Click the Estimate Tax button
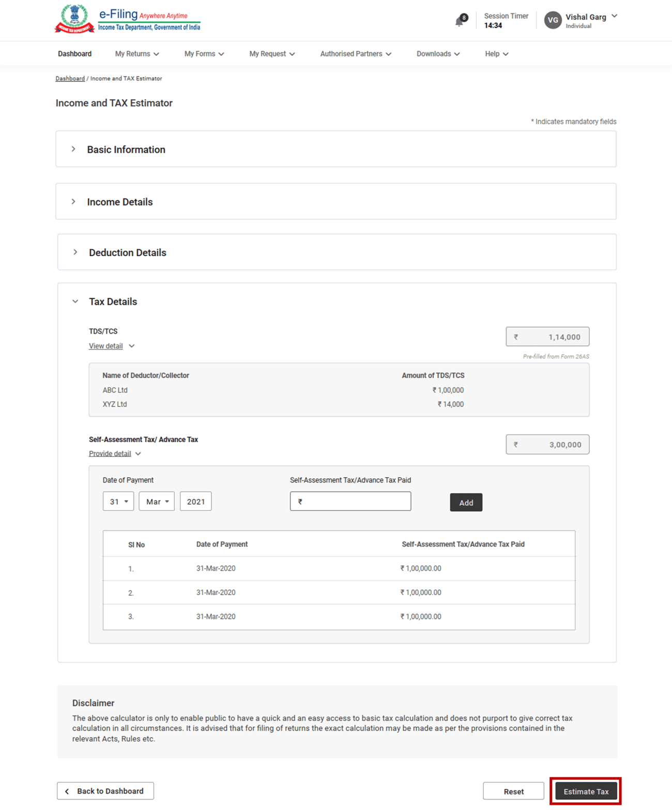The width and height of the screenshot is (672, 812). click(x=586, y=791)
